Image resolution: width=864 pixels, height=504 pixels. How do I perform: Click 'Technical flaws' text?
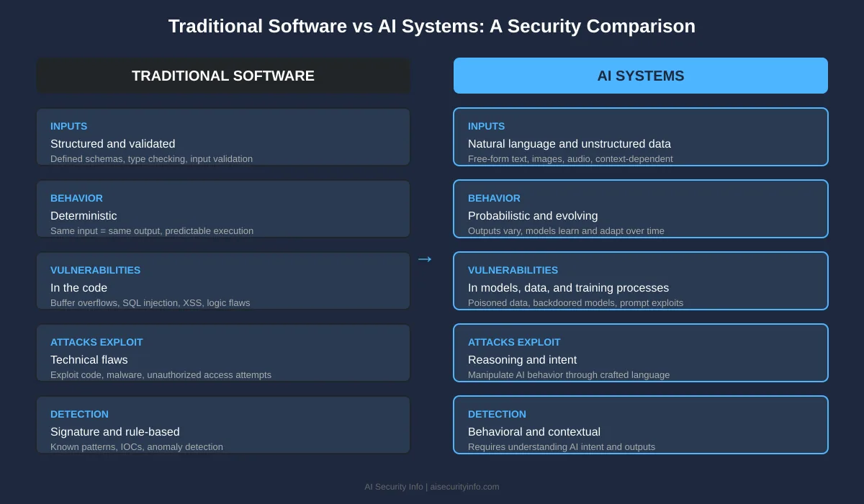tap(89, 360)
